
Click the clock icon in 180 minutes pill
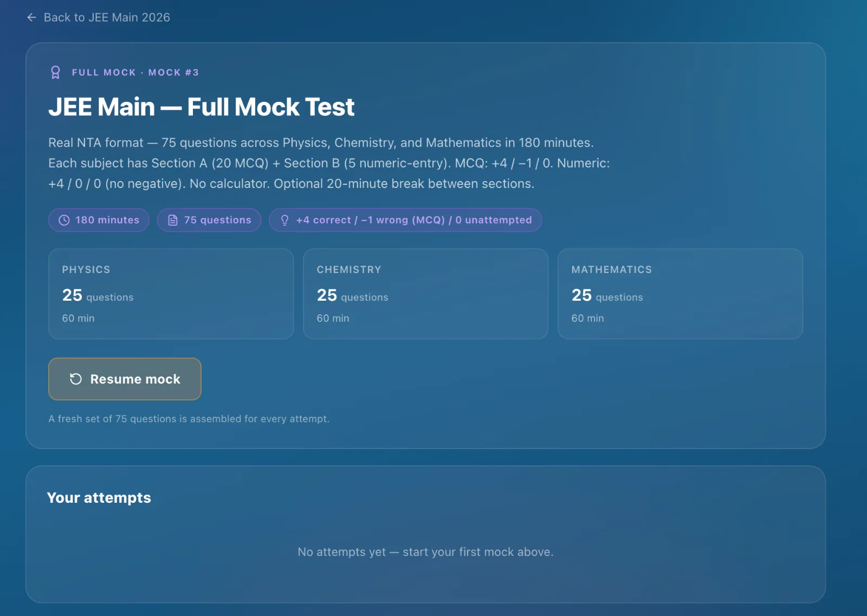tap(64, 220)
